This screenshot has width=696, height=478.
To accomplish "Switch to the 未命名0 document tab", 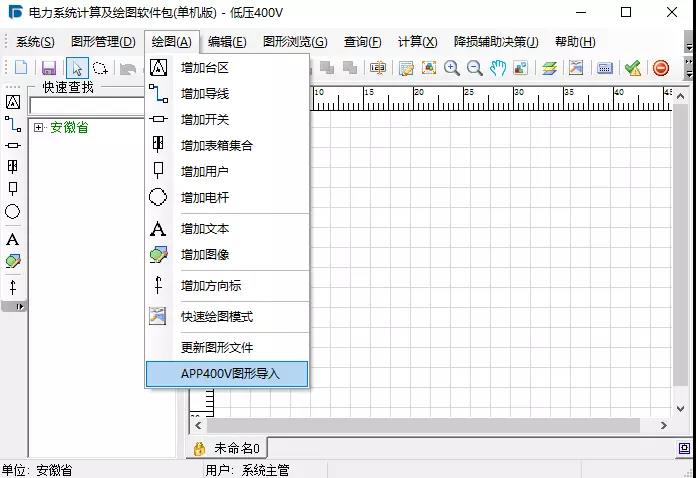I will [x=236, y=449].
